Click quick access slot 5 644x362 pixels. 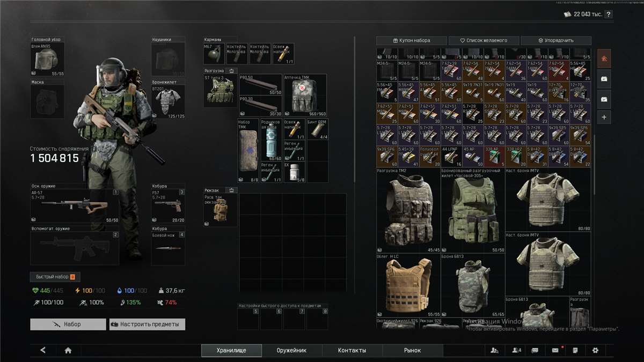248,319
